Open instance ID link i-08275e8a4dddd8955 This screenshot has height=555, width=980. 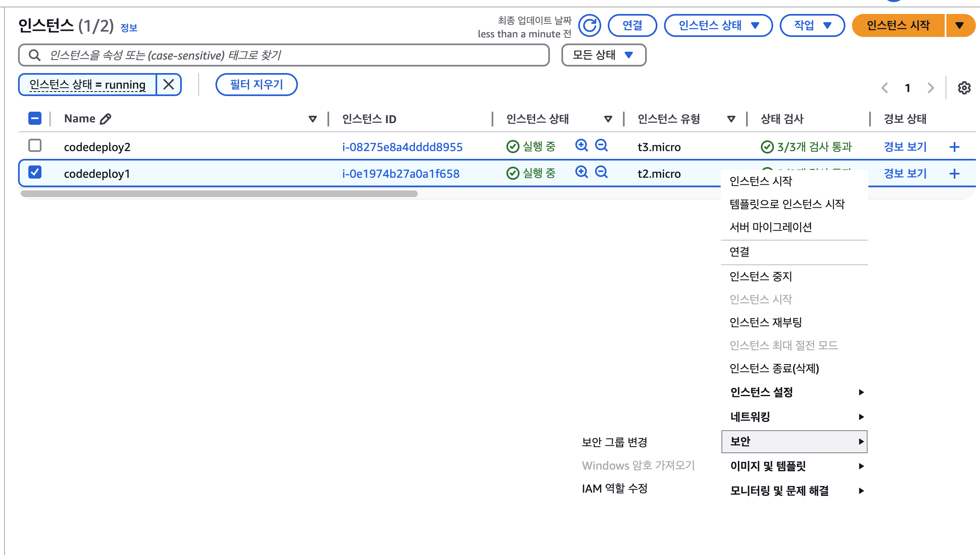(x=402, y=147)
